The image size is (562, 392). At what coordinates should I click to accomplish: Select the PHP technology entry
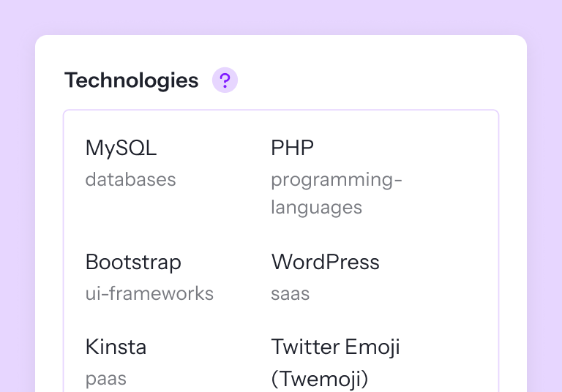[x=292, y=148]
